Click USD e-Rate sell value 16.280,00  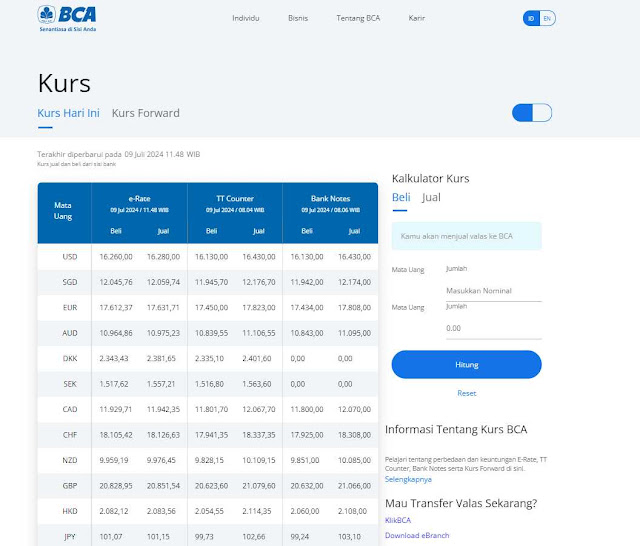(x=163, y=257)
